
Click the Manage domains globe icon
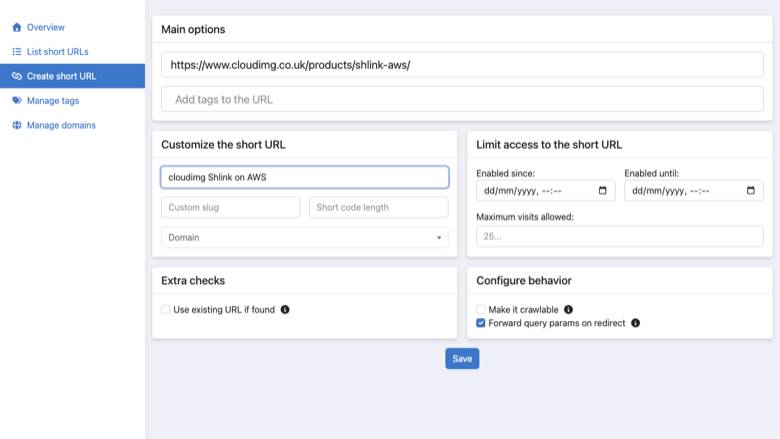click(17, 125)
